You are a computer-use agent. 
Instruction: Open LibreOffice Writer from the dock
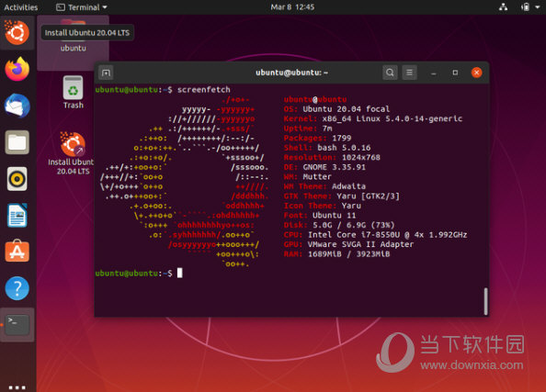[x=17, y=216]
